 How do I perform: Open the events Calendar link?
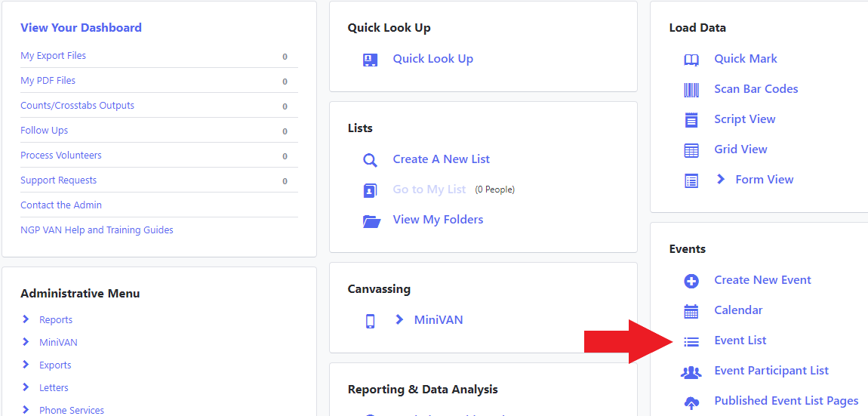click(x=738, y=310)
